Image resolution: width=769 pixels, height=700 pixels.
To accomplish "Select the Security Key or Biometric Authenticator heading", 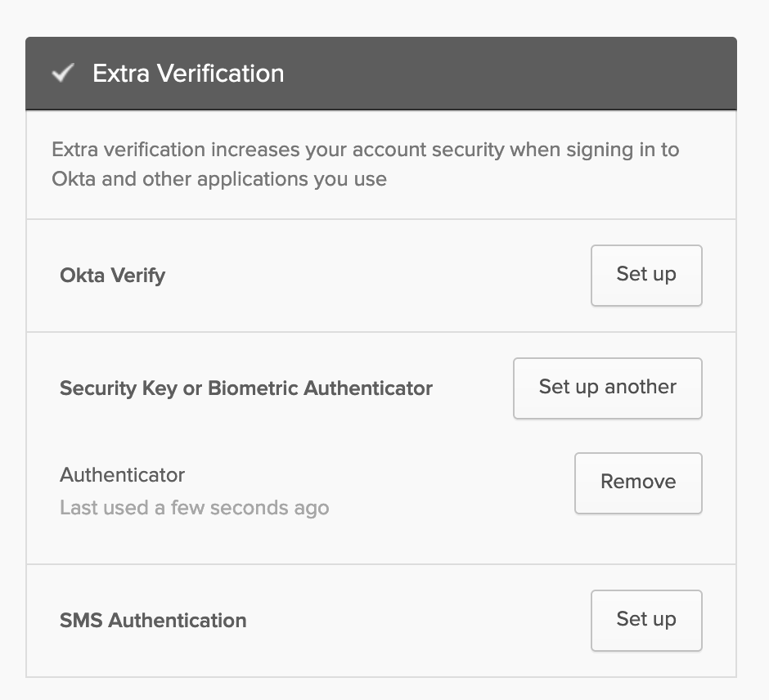I will pyautogui.click(x=245, y=388).
